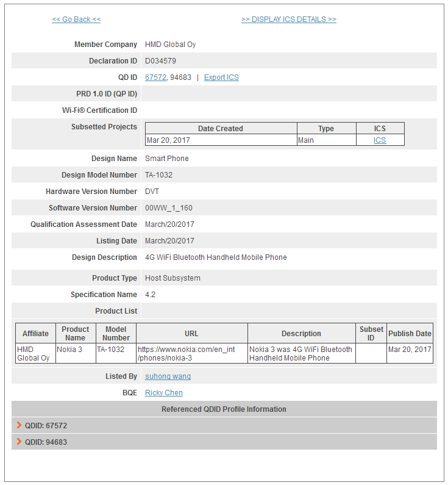448x485 pixels.
Task: Select software version 00WW_1_160
Action: [169, 208]
